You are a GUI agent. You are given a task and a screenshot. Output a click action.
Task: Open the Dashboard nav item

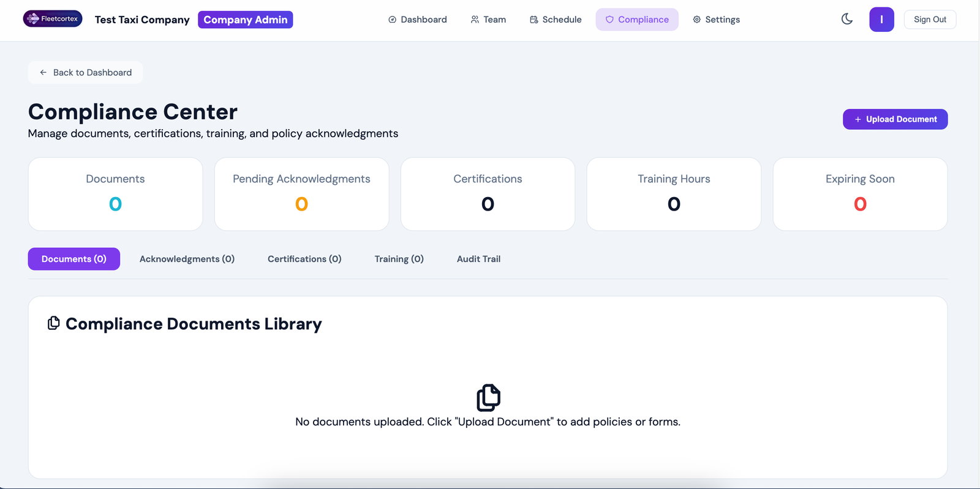(x=418, y=20)
